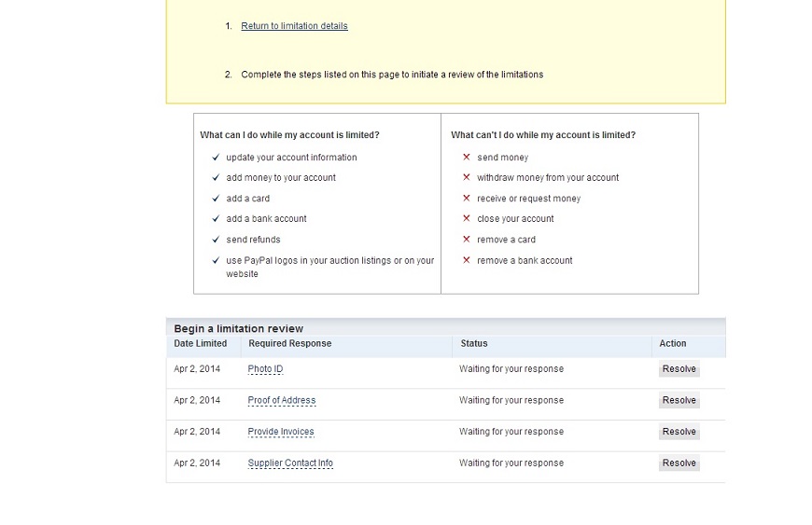
Task: Click checkmark beside send refunds
Action: 216,240
